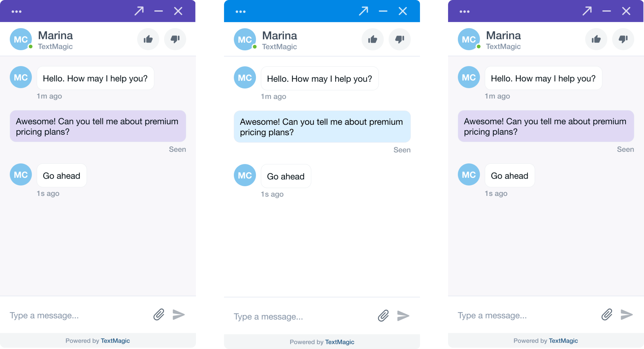644x349 pixels.
Task: Select the Go ahead message bubble in the purple chat
Action: [62, 176]
